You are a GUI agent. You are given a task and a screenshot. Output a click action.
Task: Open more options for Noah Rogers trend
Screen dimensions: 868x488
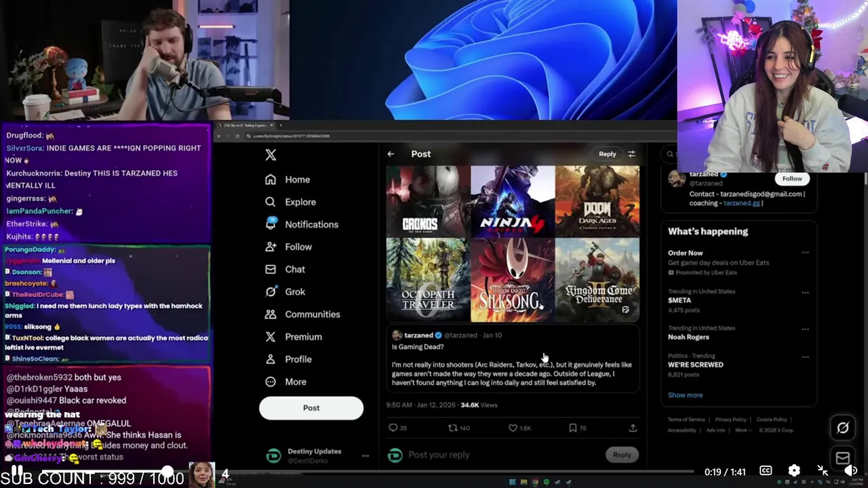click(x=805, y=329)
